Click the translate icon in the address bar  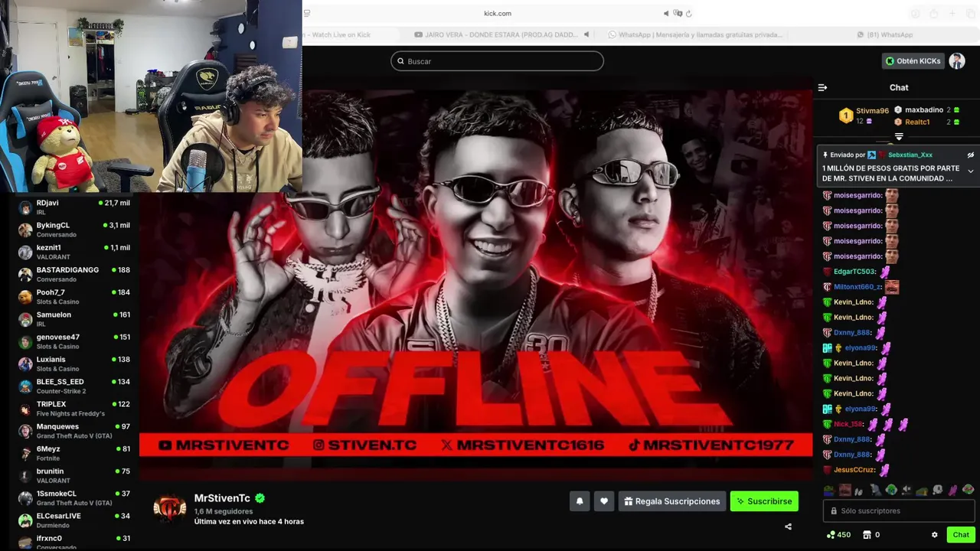678,13
